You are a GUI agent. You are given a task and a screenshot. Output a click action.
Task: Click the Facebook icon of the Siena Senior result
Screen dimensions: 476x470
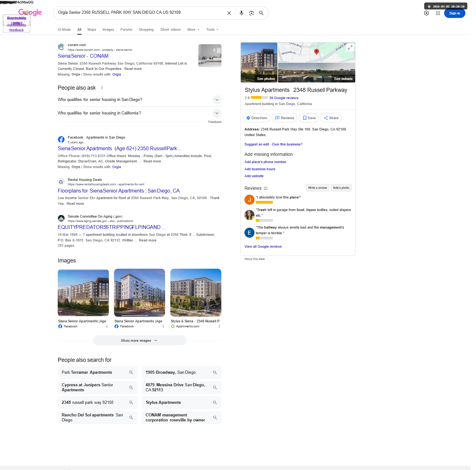click(61, 140)
